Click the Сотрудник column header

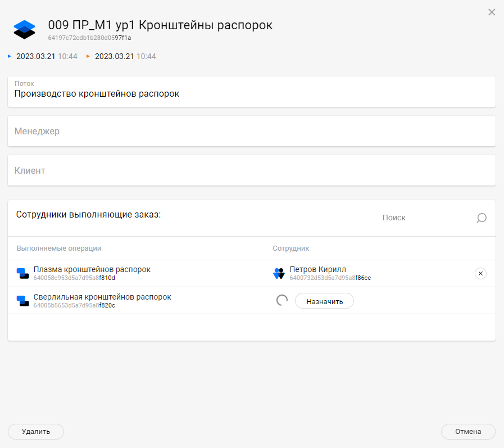point(291,248)
